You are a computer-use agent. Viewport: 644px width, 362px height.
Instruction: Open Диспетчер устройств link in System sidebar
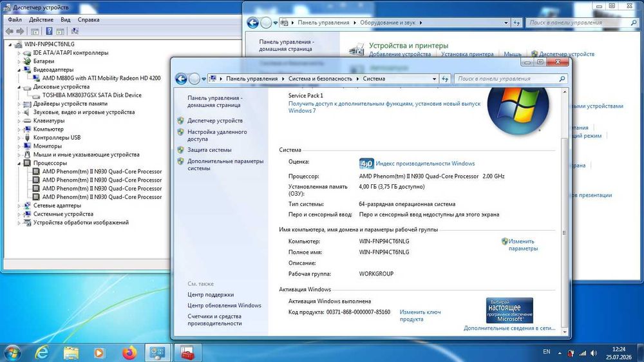coord(215,120)
